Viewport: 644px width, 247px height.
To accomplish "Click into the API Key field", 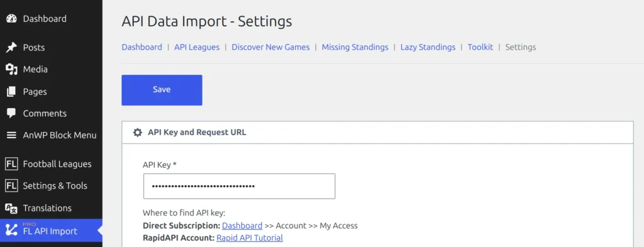I will tap(239, 186).
